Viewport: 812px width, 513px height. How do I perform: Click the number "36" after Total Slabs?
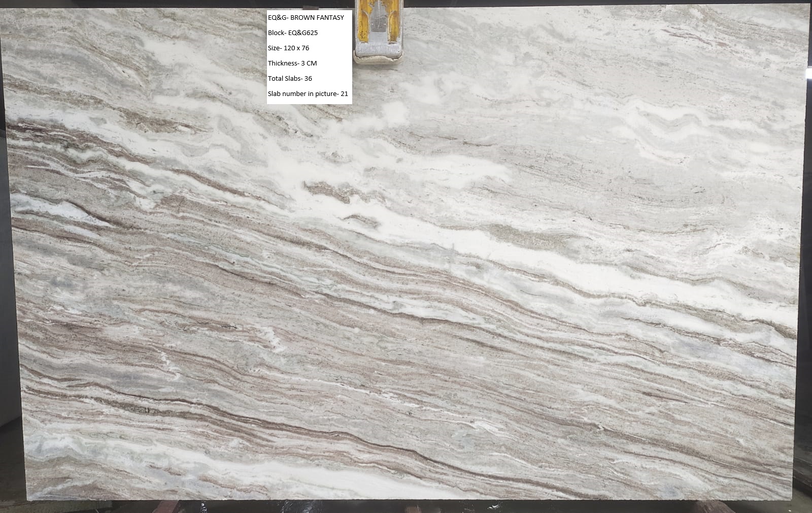(308, 79)
